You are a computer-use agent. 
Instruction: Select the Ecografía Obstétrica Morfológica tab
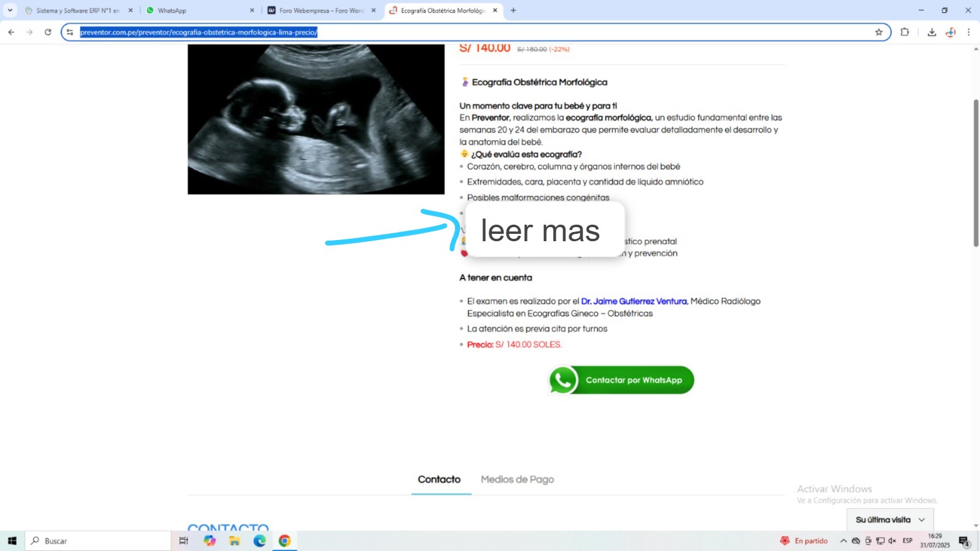pyautogui.click(x=443, y=10)
